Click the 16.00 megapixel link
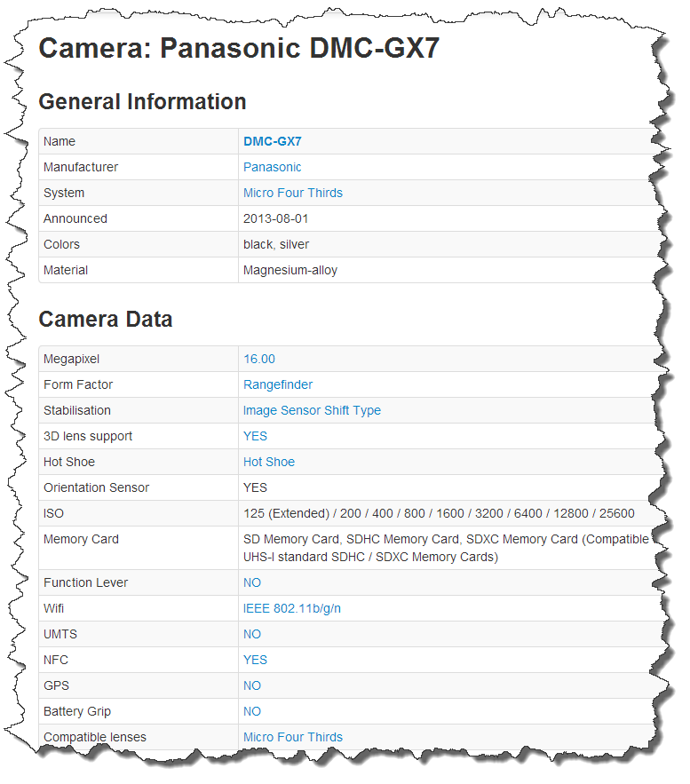 click(x=259, y=359)
